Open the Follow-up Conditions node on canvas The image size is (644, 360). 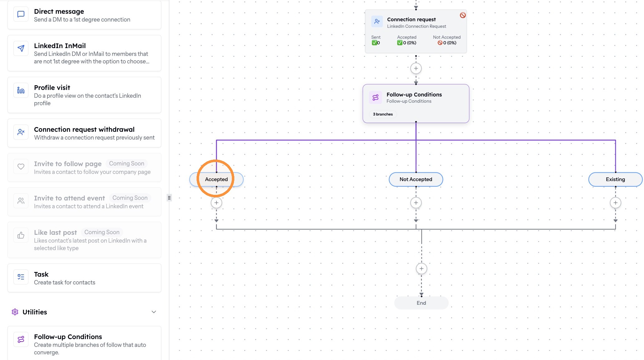click(416, 104)
